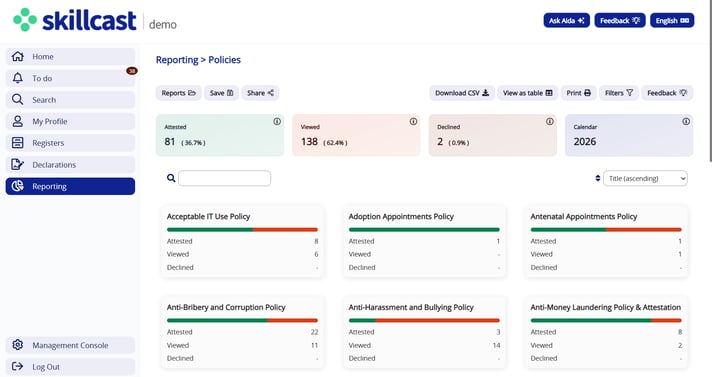Viewport: 712px width, 377px height.
Task: Click the Log Out arrow icon
Action: click(x=18, y=367)
